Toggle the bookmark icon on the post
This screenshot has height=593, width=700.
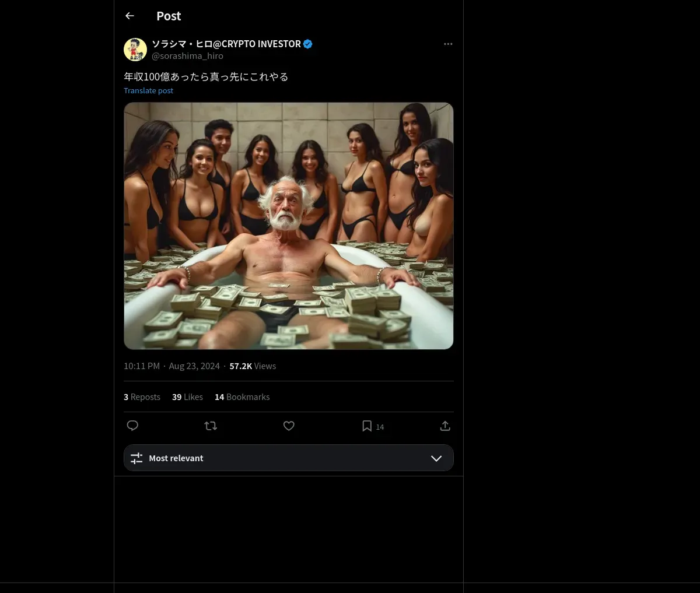(367, 426)
